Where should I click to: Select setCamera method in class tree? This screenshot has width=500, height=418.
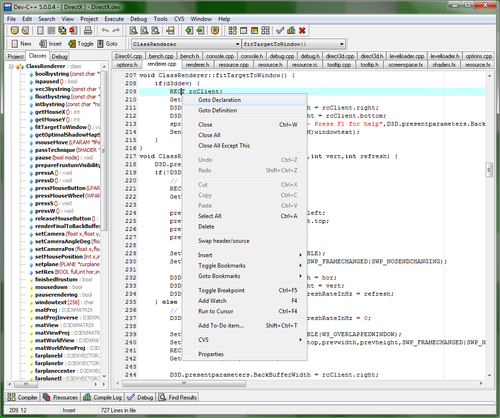(50, 234)
